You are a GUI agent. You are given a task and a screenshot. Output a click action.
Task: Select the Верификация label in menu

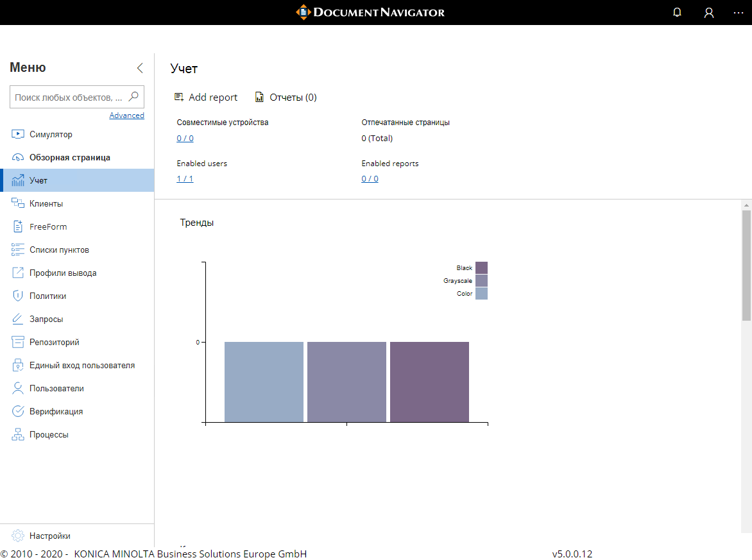[56, 411]
